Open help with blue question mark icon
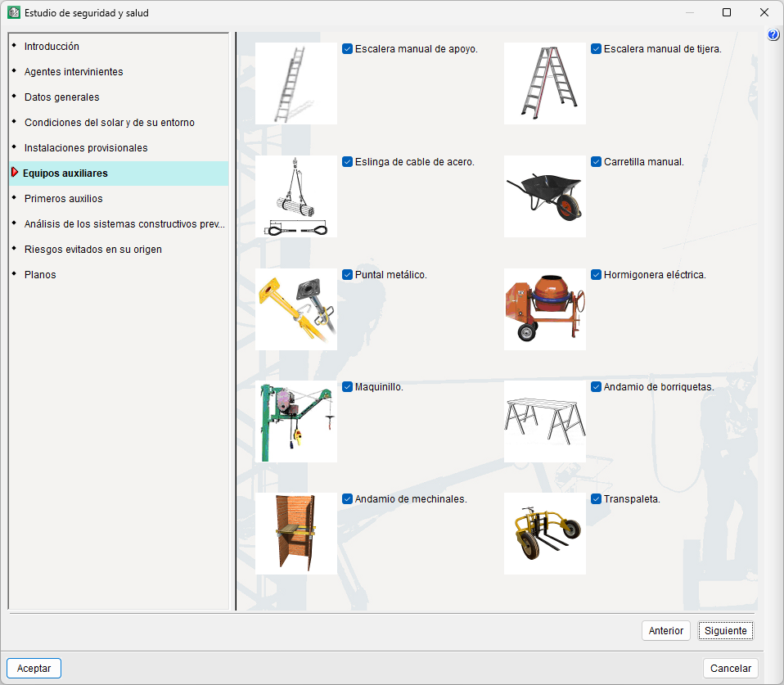This screenshot has width=784, height=685. [773, 34]
